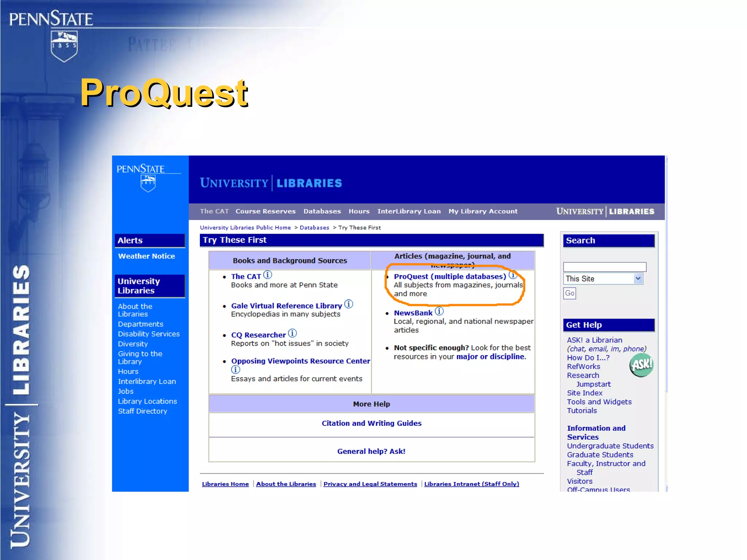This screenshot has height=560, width=747.
Task: Open Library Locations in the sidebar
Action: (148, 401)
